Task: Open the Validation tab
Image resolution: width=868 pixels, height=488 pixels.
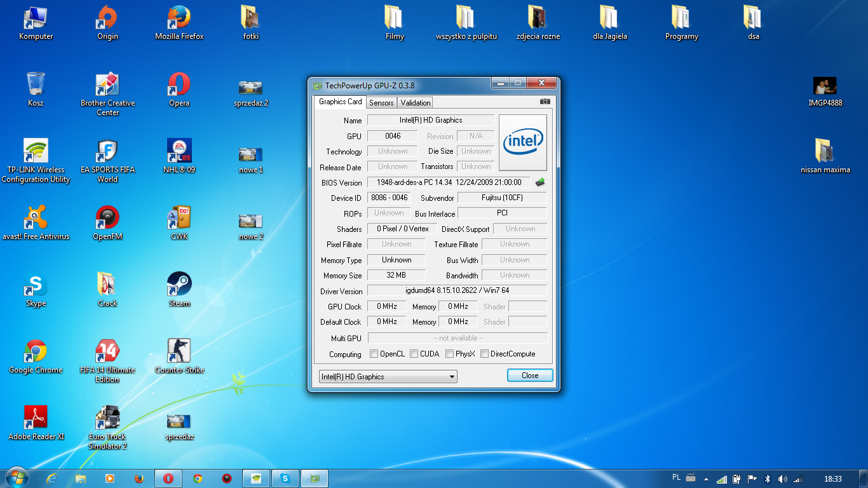Action: pos(416,103)
